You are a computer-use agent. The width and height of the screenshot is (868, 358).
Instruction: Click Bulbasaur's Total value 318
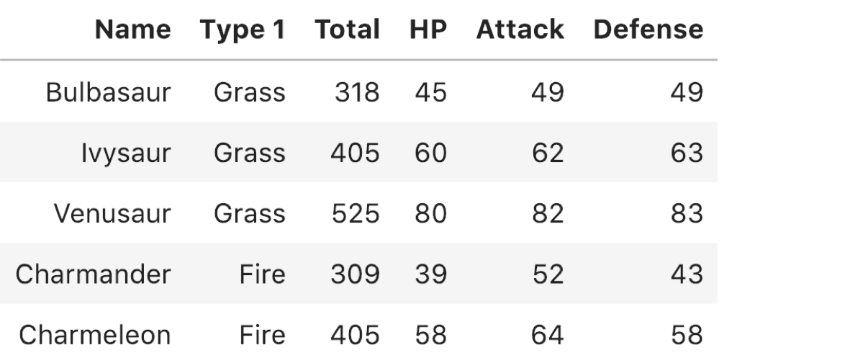pos(357,92)
